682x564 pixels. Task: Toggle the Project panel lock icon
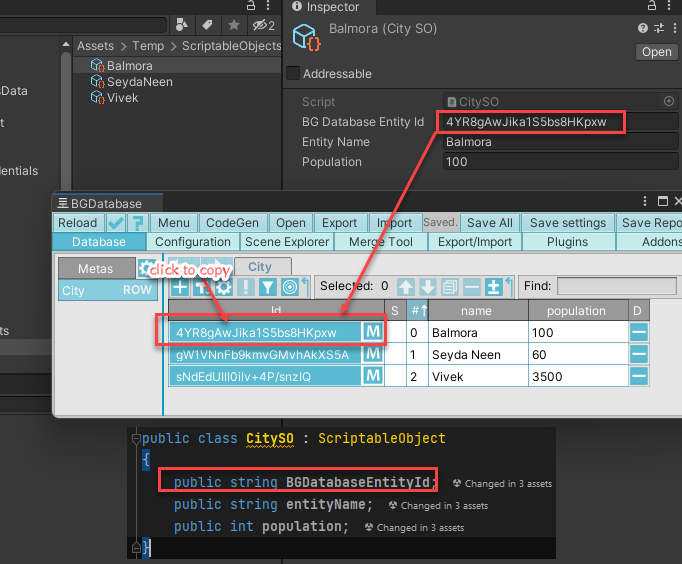tap(251, 5)
